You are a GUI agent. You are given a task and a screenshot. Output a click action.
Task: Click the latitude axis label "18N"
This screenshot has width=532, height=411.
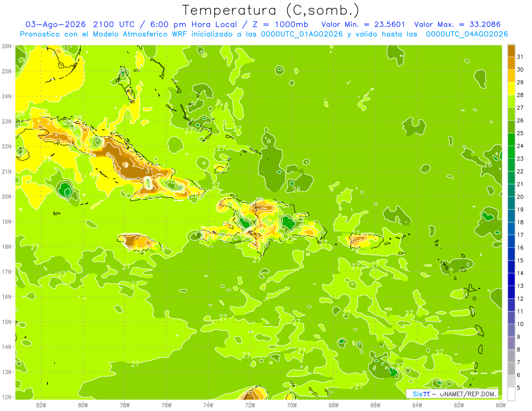[x=7, y=247]
